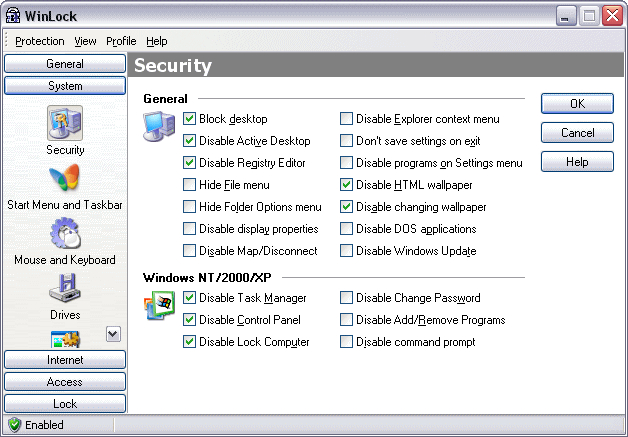Expand the Access sidebar section
The height and width of the screenshot is (437, 628).
point(65,381)
